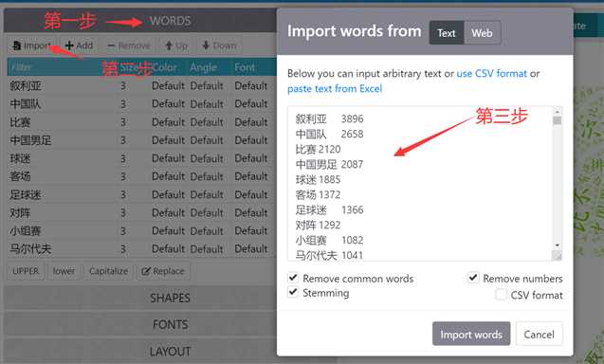
Task: Click Default angle cell of 中国队 row
Action: point(207,103)
